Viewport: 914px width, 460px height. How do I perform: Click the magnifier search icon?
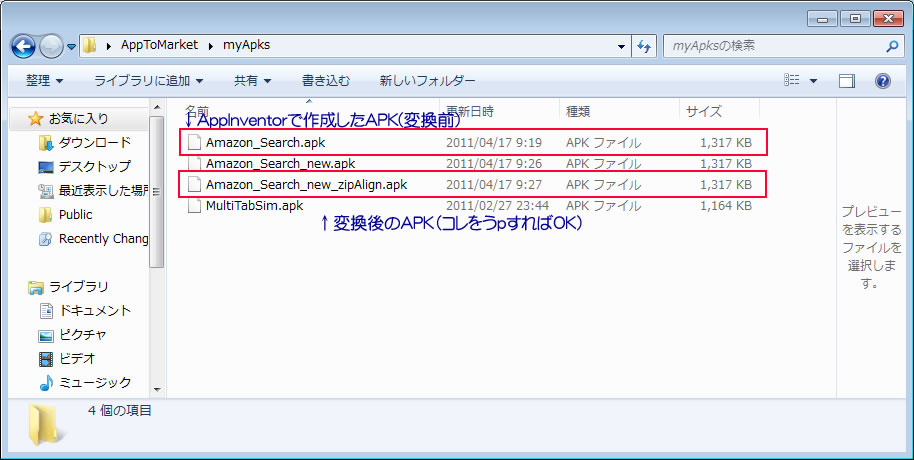tap(892, 46)
